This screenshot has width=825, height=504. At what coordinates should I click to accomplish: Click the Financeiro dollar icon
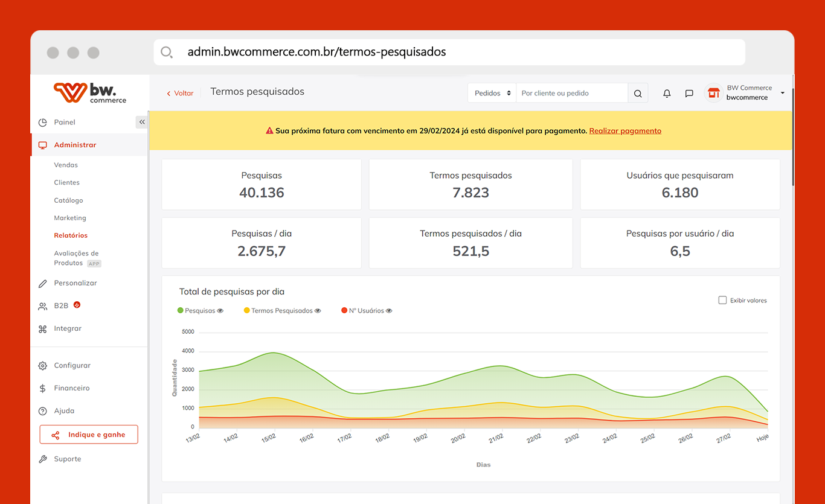[42, 389]
